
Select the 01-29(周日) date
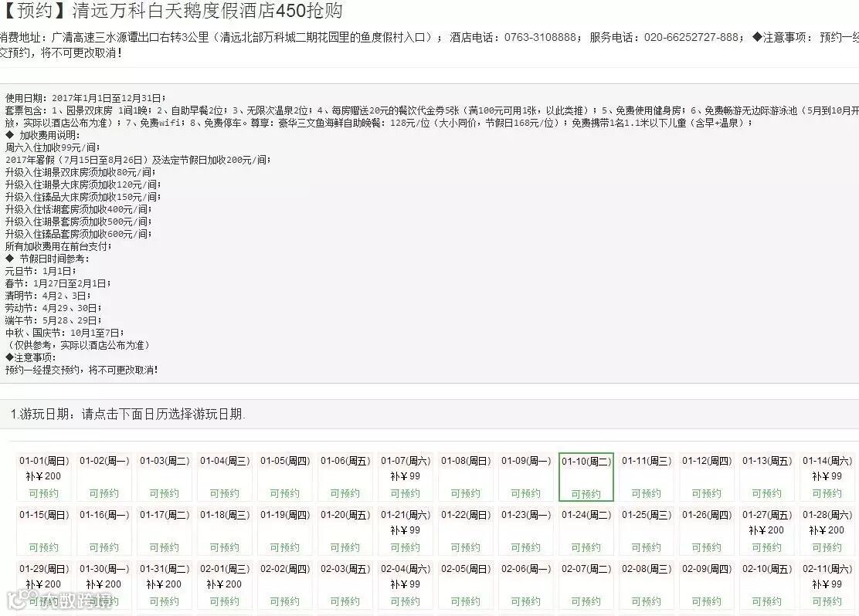pos(44,585)
